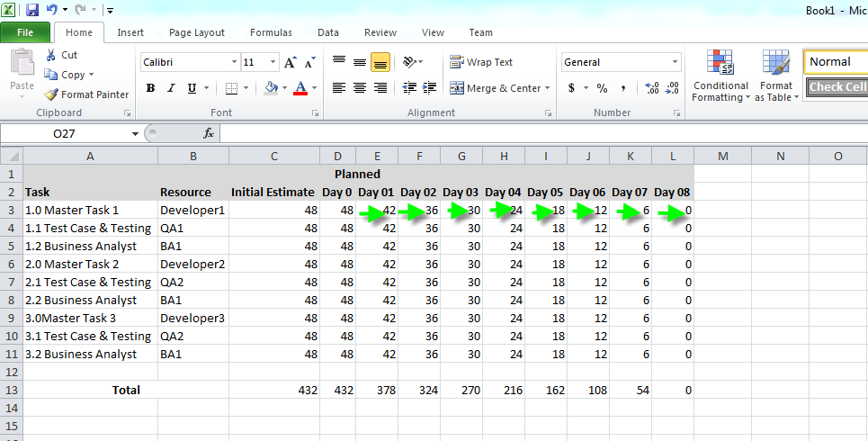Toggle Wrap Text option

[481, 62]
